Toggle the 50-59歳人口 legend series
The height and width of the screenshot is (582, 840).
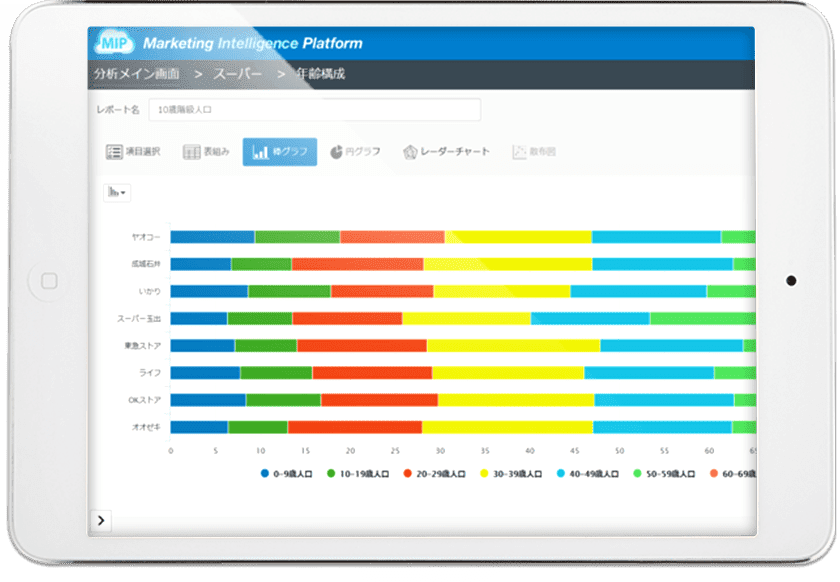(x=664, y=474)
